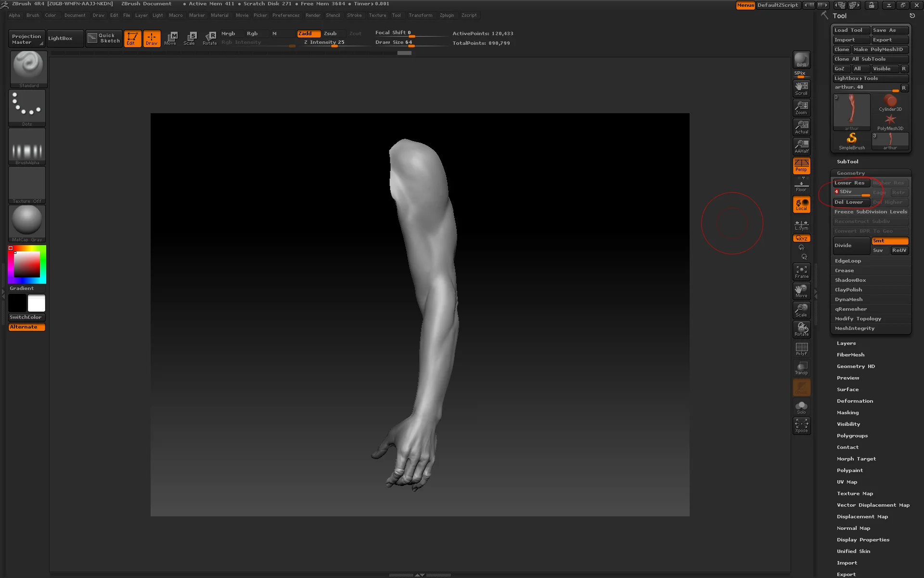Click the Xpose icon

click(801, 426)
